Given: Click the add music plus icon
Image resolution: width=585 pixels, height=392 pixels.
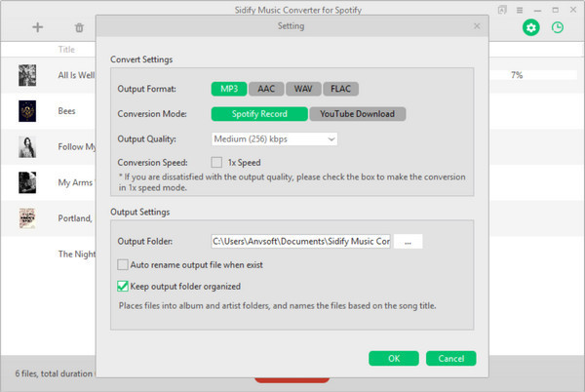Looking at the screenshot, I should coord(37,27).
